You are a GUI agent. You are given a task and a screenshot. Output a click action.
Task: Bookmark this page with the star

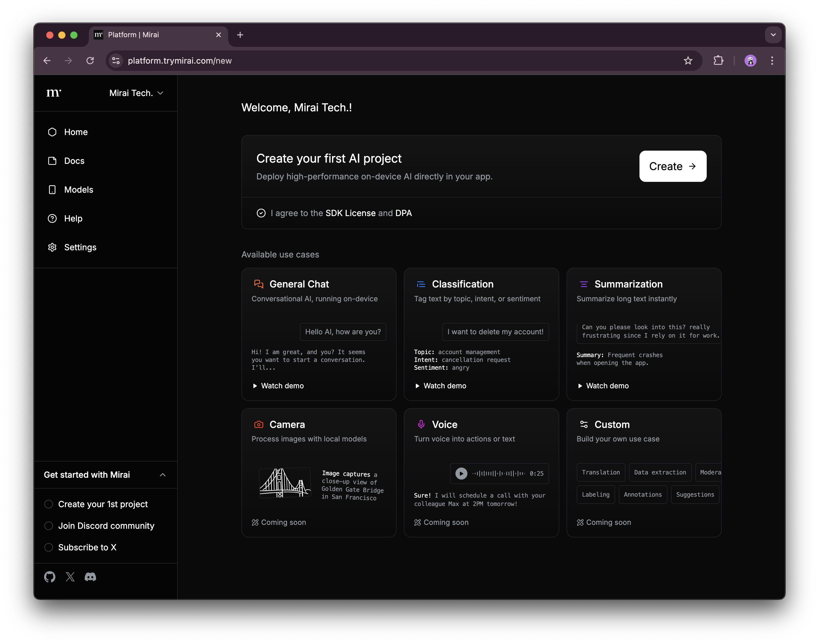[688, 61]
